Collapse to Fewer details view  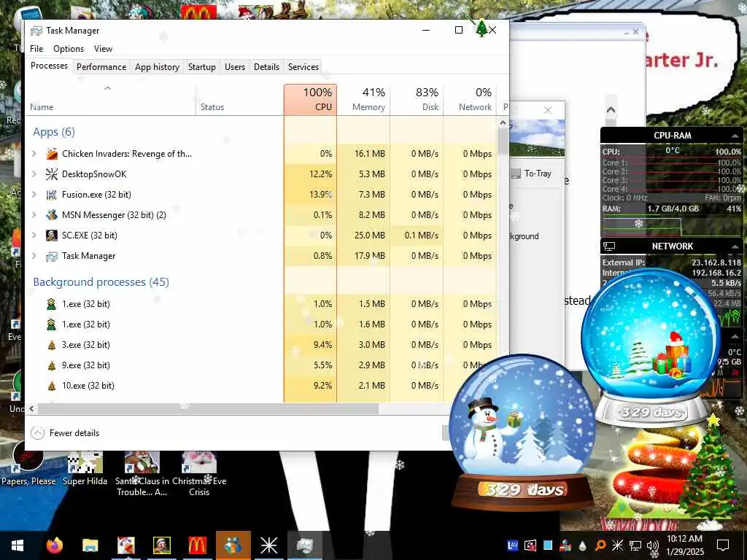click(65, 433)
